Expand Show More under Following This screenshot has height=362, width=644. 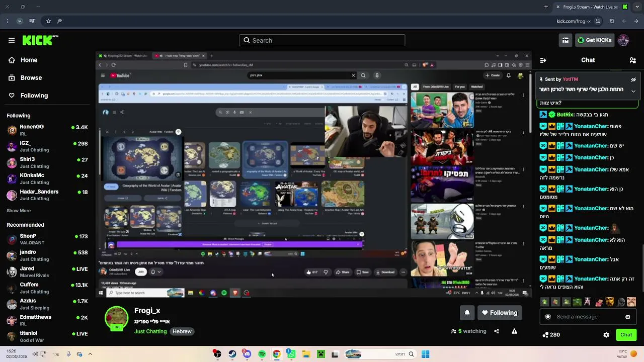click(x=19, y=211)
